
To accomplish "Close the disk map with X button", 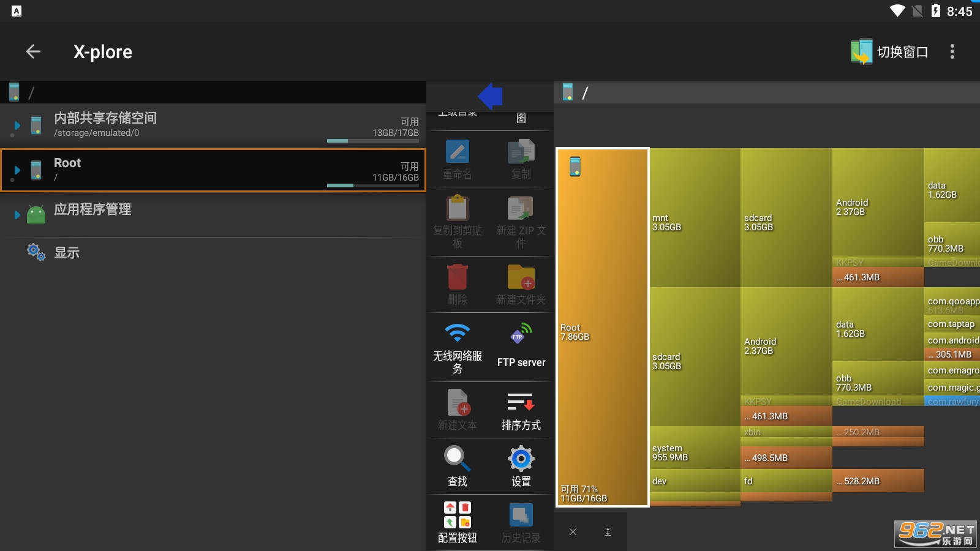I will click(573, 531).
